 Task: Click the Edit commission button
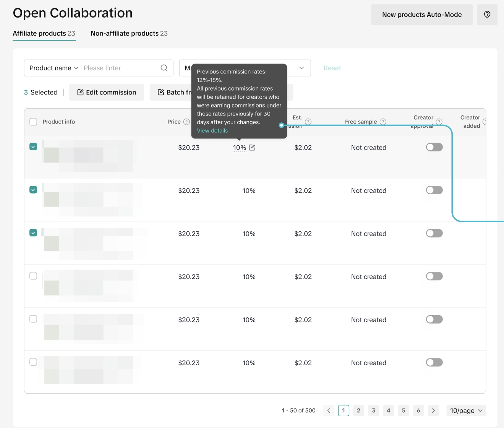pos(107,93)
